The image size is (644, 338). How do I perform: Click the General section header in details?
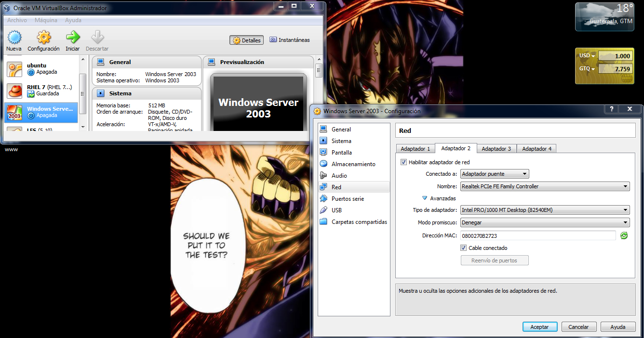coord(147,62)
